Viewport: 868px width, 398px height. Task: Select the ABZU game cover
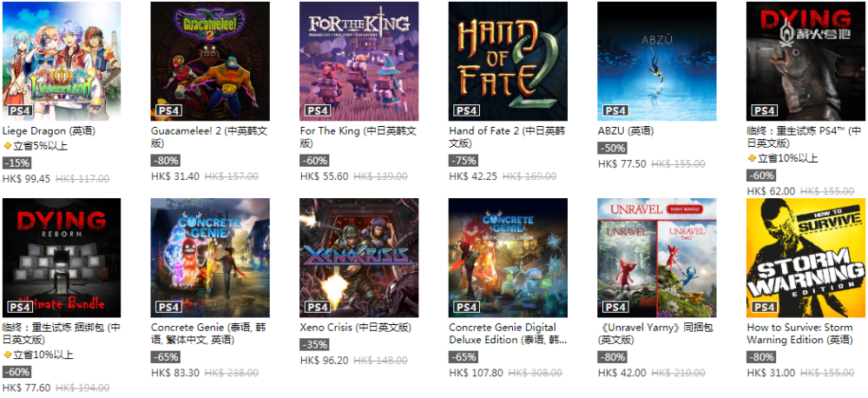(657, 61)
